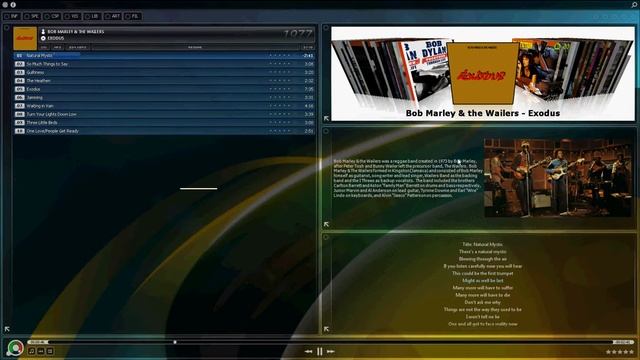Select track 05 Exodus
Viewport: 640px width, 360px height.
164,89
